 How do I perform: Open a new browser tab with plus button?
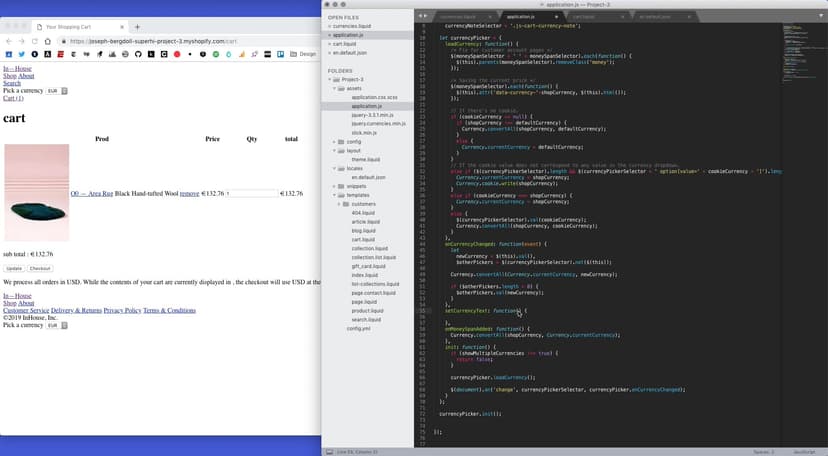137,27
